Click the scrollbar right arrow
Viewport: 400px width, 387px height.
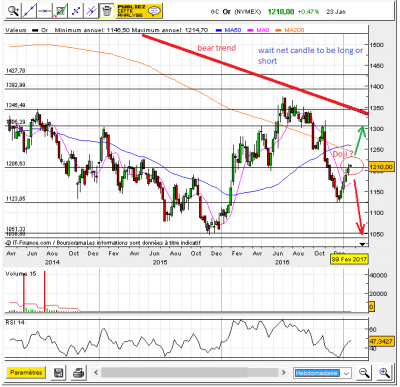[284, 372]
